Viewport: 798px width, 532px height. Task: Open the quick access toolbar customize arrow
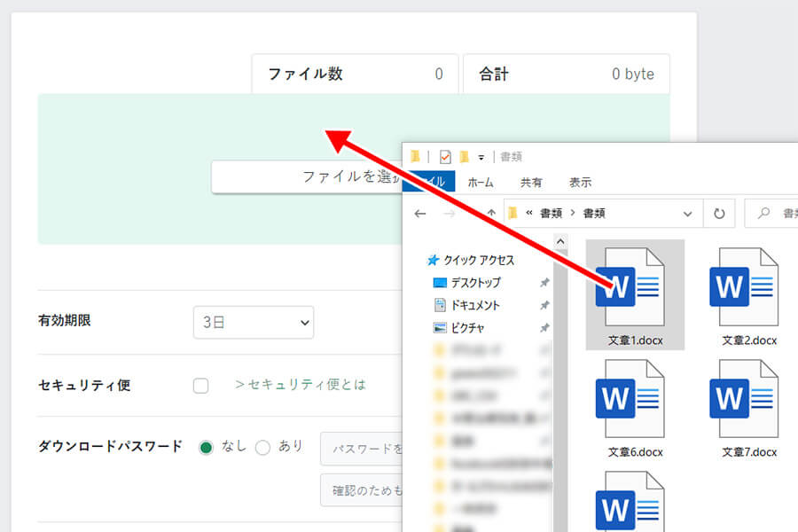481,157
